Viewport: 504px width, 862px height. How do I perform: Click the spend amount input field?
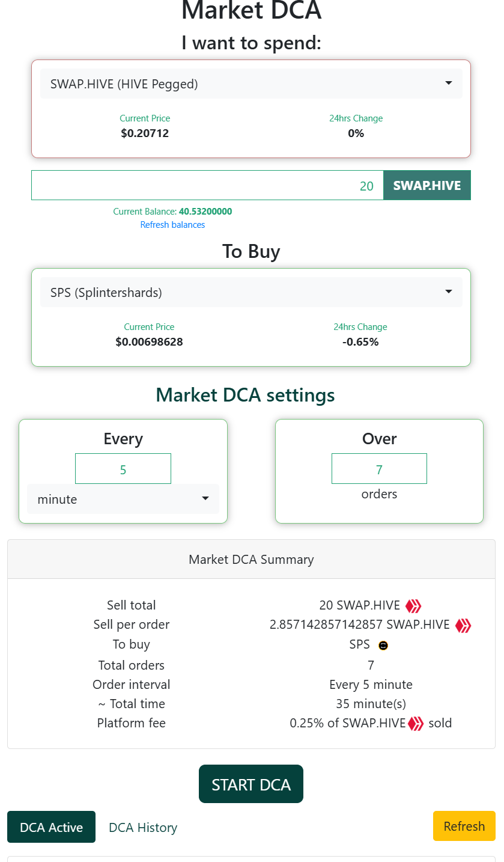tap(207, 186)
